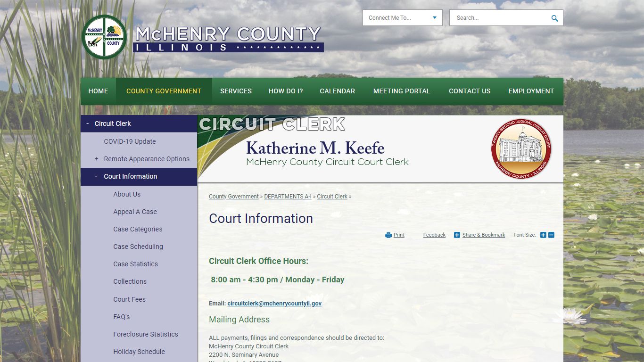Click the Print link

click(399, 235)
